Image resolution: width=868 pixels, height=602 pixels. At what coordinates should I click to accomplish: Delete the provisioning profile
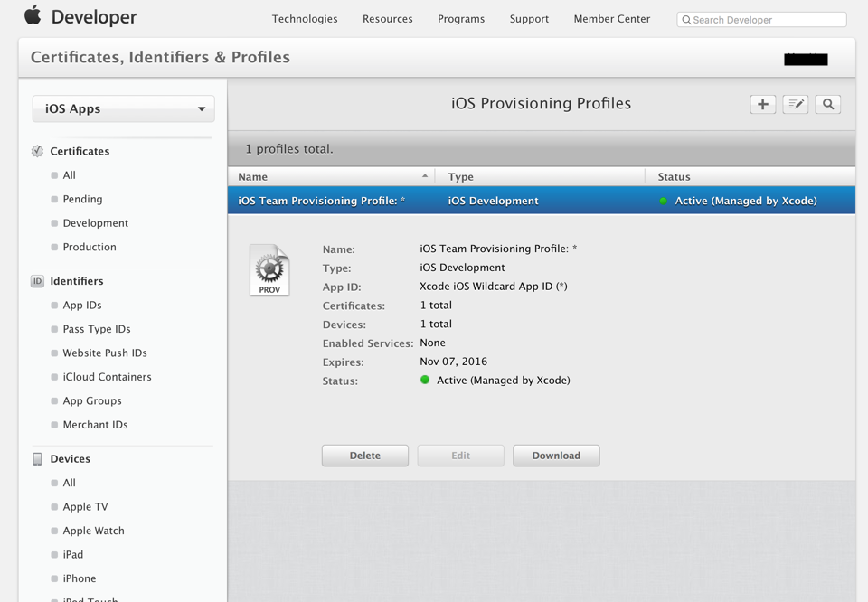coord(364,456)
